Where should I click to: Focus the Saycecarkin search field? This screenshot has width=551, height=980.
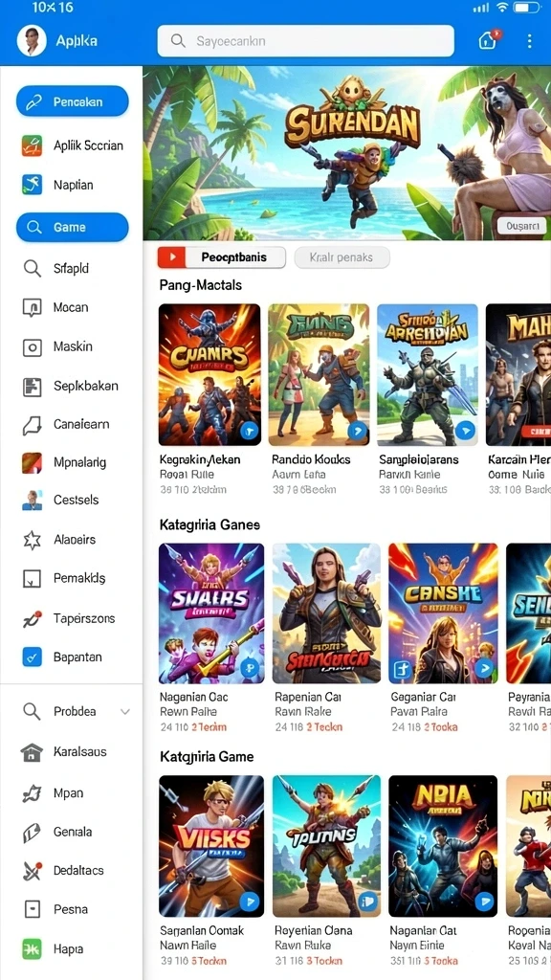pos(305,41)
